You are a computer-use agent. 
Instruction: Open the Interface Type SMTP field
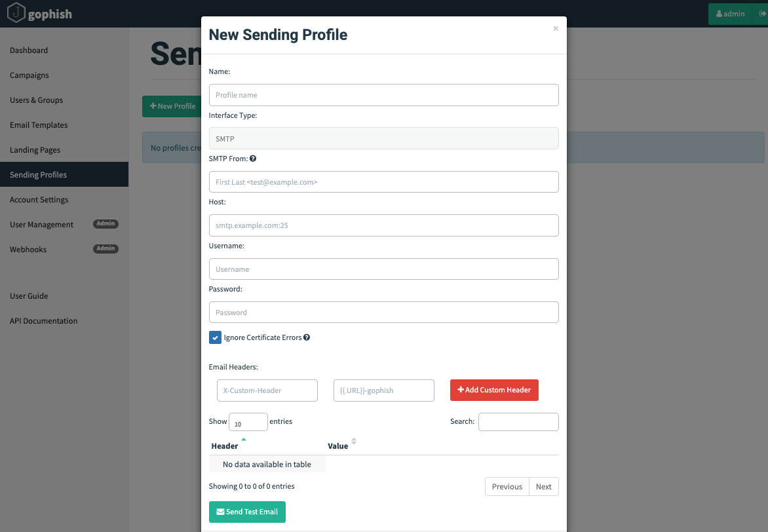[x=383, y=138]
